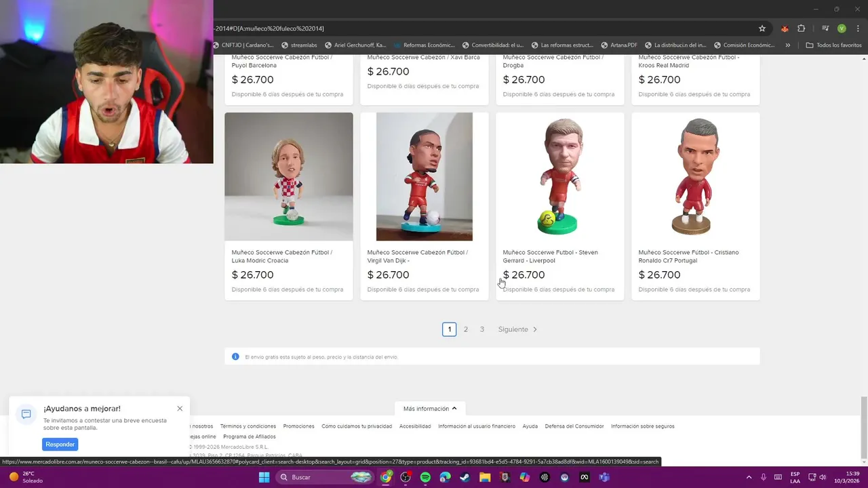This screenshot has width=868, height=488.
Task: Open the orange extension icon beside the star
Action: (785, 28)
